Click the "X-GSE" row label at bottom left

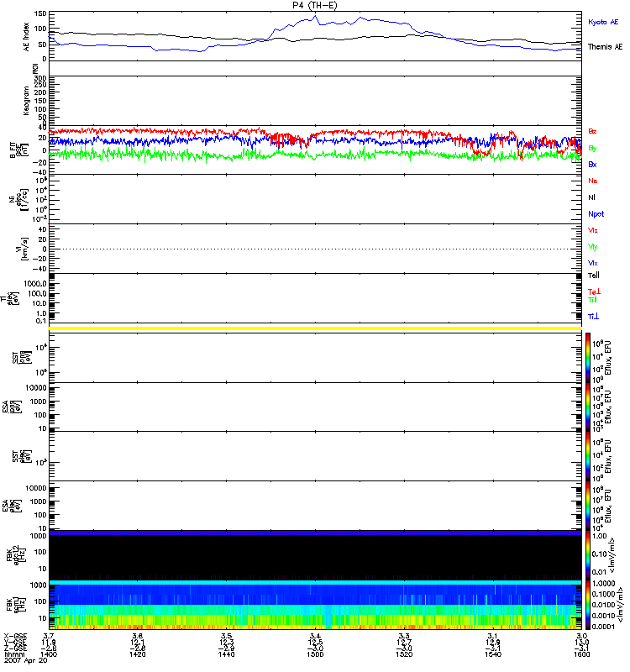click(x=15, y=636)
